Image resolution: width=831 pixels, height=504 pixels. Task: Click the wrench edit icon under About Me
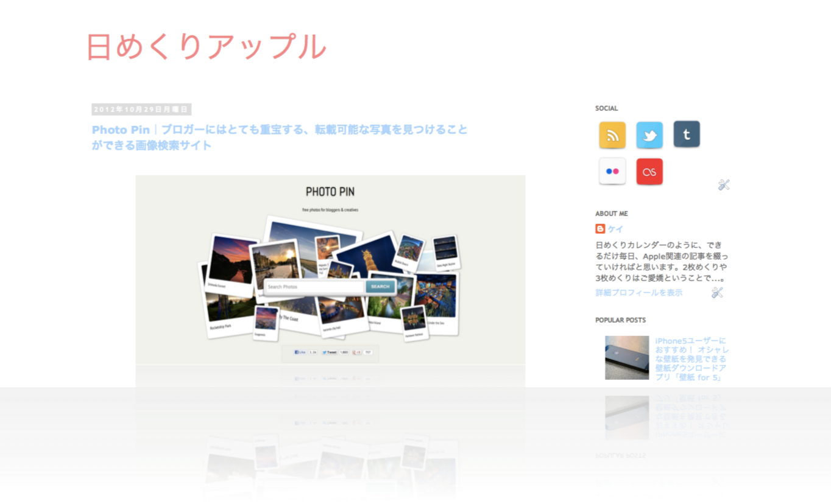[717, 293]
